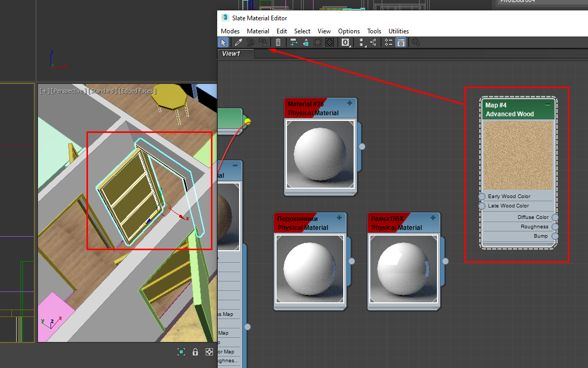The height and width of the screenshot is (368, 588).
Task: Open the viewport [+] general menu
Action: tap(45, 91)
